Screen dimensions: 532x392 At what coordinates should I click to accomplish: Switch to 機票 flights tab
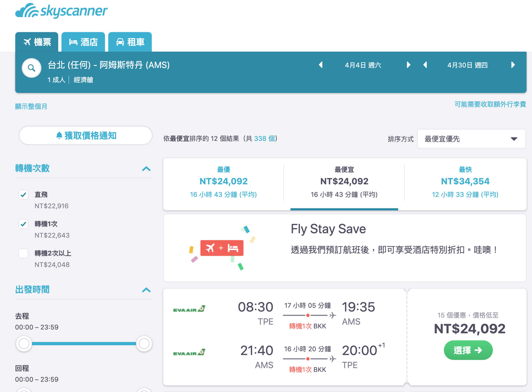(37, 42)
